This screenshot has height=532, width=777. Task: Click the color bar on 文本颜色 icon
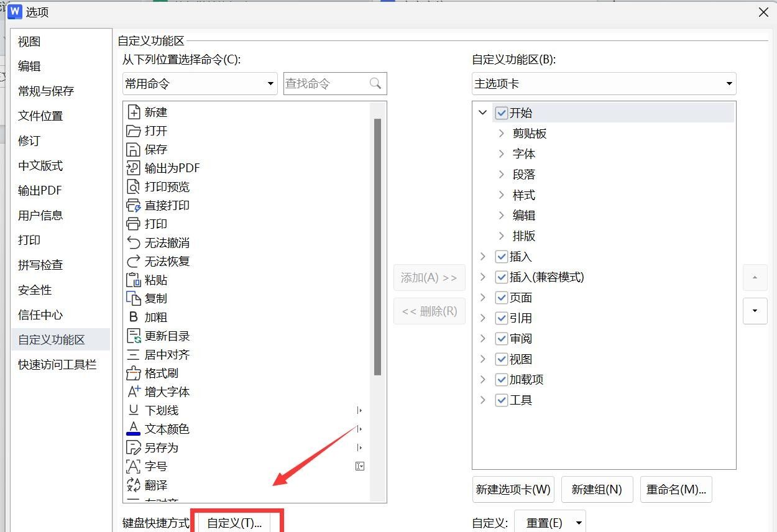133,433
